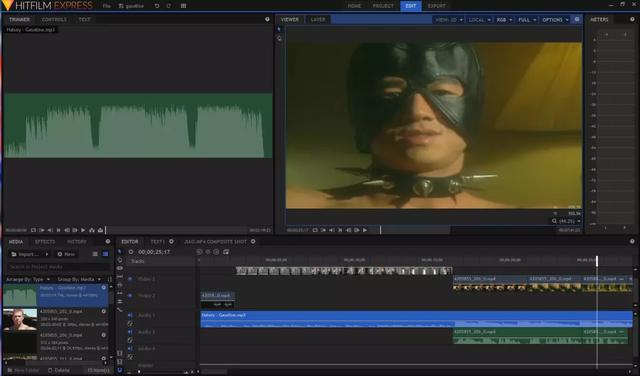Click the timeline playhead marker on the ruler
This screenshot has width=640, height=376.
[x=597, y=260]
